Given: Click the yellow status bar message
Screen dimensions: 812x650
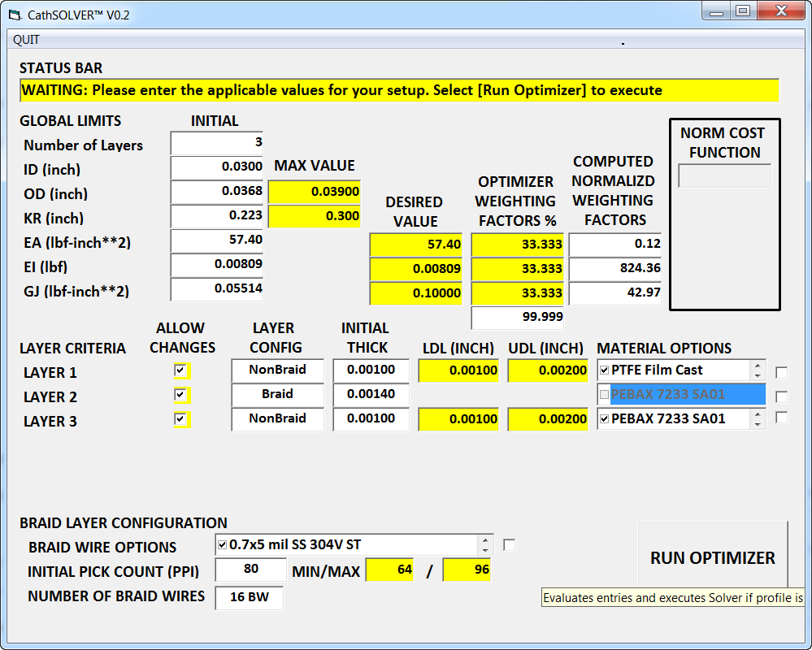Looking at the screenshot, I should [399, 90].
